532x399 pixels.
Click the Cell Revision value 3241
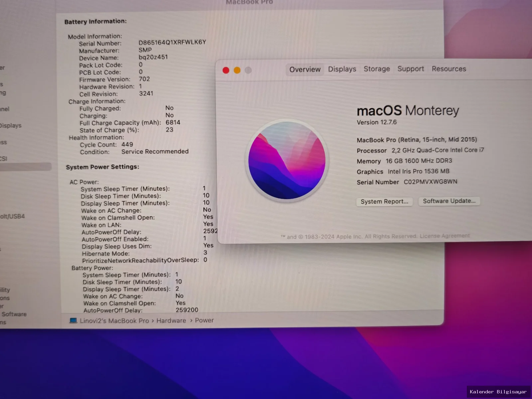tap(146, 93)
